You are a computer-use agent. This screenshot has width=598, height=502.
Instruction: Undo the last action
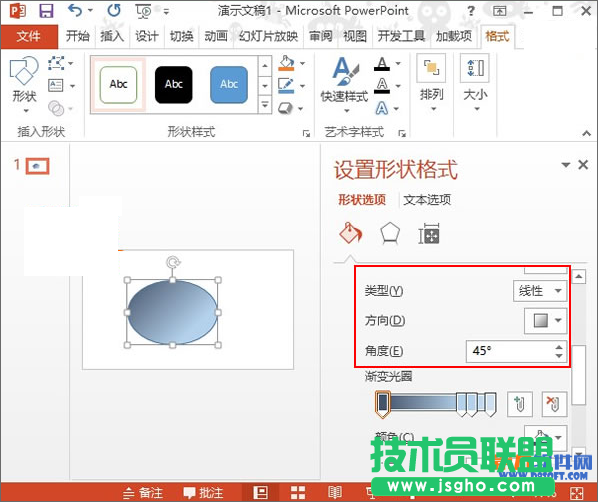pos(75,10)
